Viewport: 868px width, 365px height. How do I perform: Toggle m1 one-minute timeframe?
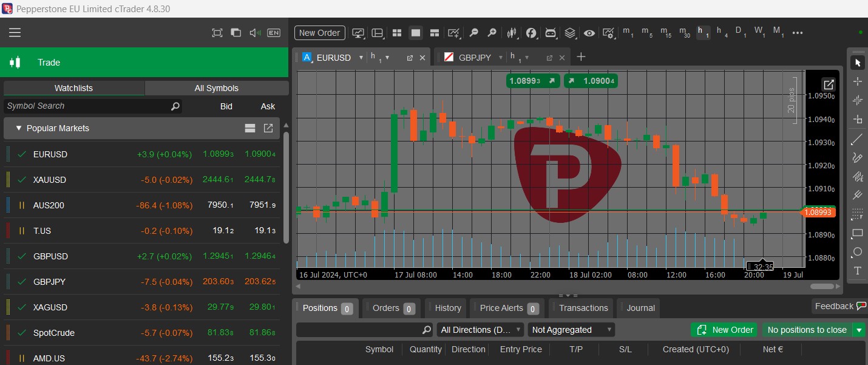(x=628, y=32)
